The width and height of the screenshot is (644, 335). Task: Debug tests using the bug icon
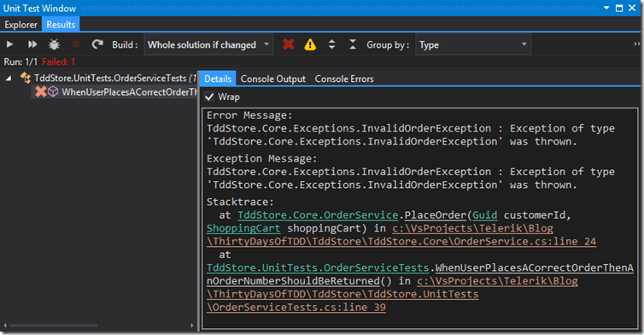54,44
